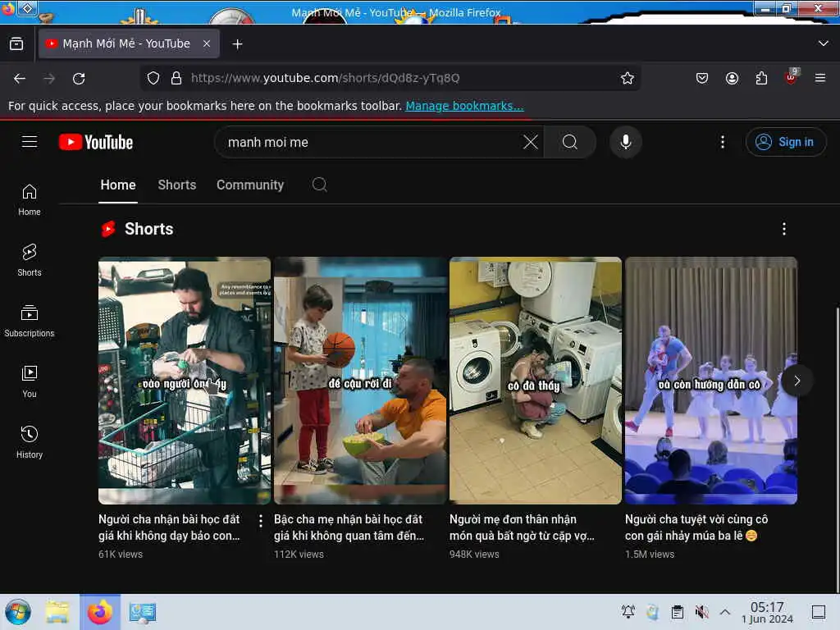Open the Firefox application menu

[x=820, y=78]
